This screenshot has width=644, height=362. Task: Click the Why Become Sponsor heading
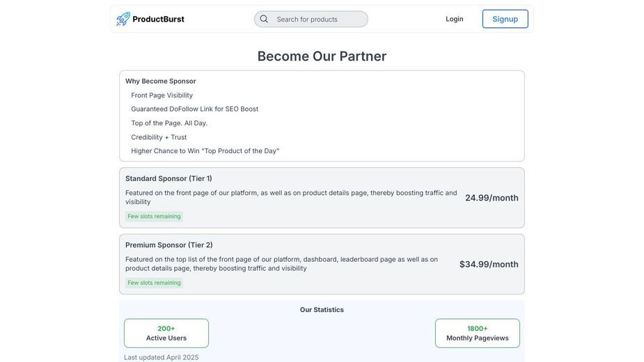click(x=161, y=81)
